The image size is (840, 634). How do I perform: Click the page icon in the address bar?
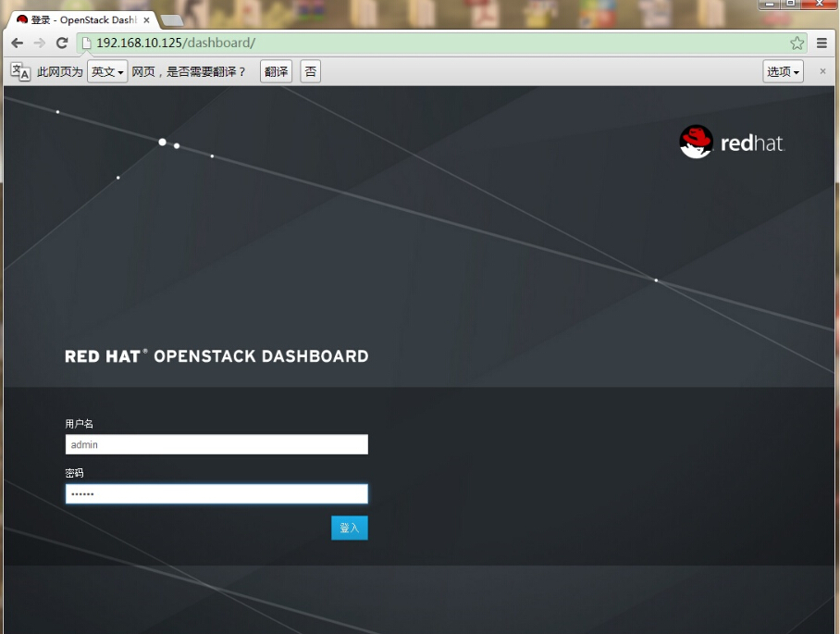[x=87, y=43]
